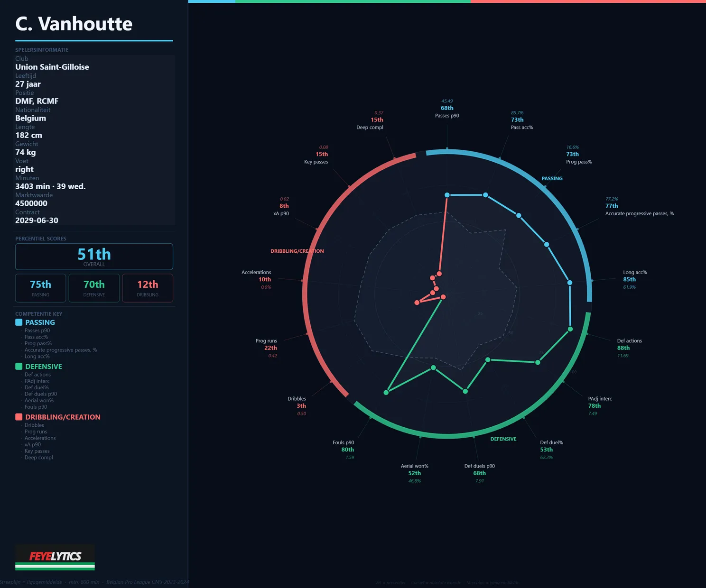Click the Pass acc% radar label
The height and width of the screenshot is (588, 706).
click(522, 128)
